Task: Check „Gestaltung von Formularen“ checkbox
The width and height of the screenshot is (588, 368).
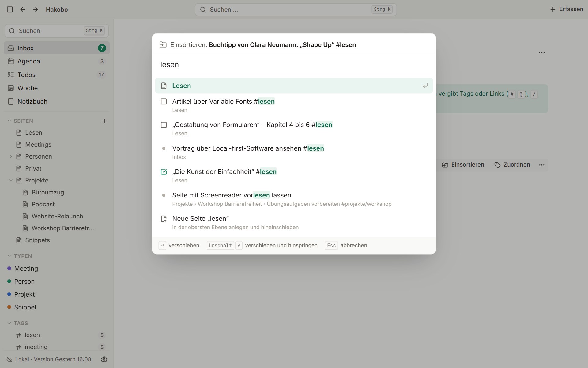Action: [164, 125]
